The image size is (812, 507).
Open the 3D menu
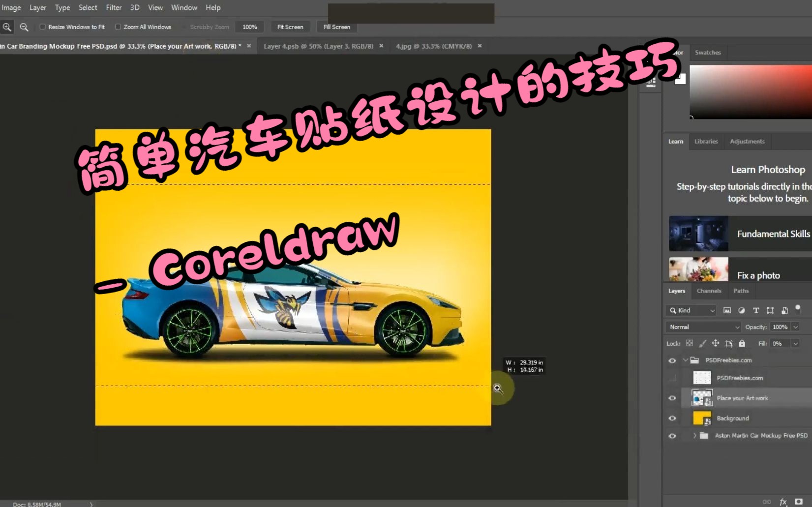[135, 7]
